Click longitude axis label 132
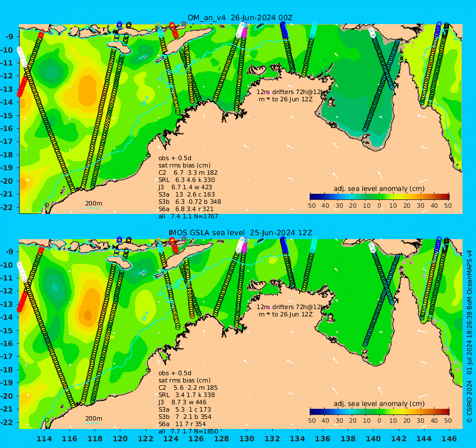Image resolution: width=476 pixels, height=448 pixels. pos(272,438)
